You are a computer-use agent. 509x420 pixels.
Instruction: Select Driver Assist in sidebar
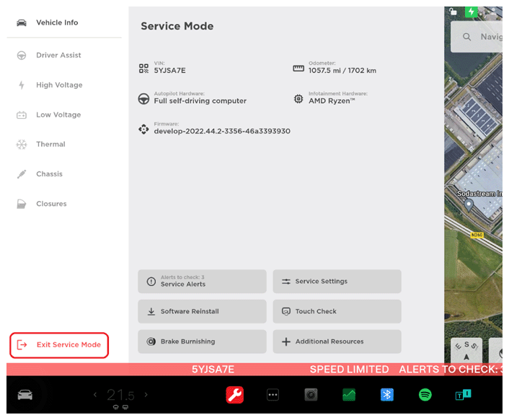coord(58,55)
